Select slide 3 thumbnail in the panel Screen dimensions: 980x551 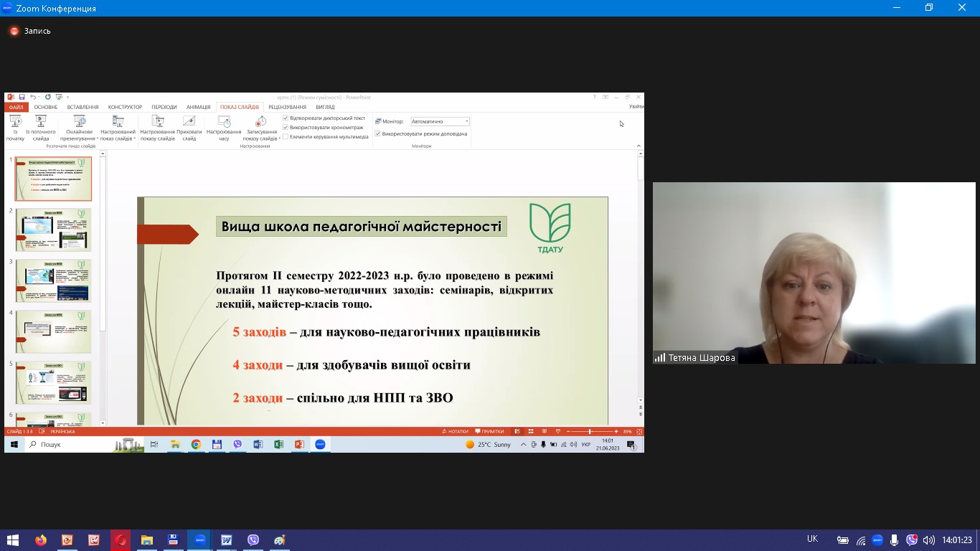54,281
